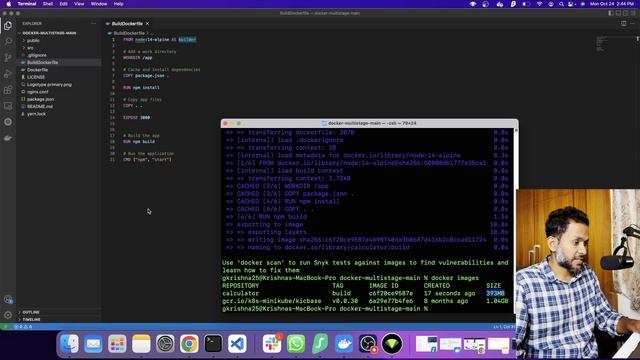Open Launchpad from the Dock
The height and width of the screenshot is (360, 640).
point(117,344)
